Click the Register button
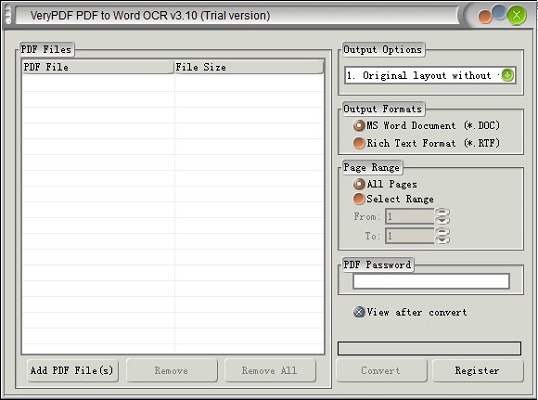 pos(477,370)
